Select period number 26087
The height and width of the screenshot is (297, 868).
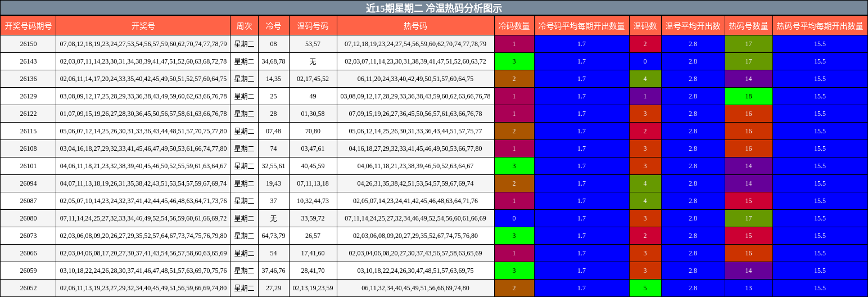tap(28, 201)
